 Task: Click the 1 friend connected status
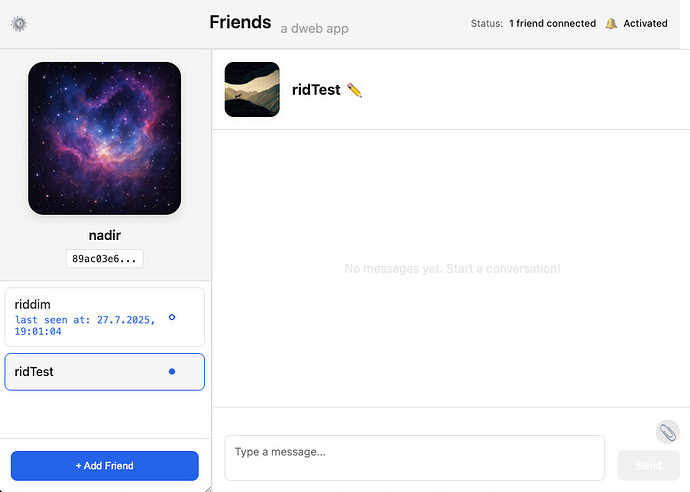pyautogui.click(x=552, y=23)
